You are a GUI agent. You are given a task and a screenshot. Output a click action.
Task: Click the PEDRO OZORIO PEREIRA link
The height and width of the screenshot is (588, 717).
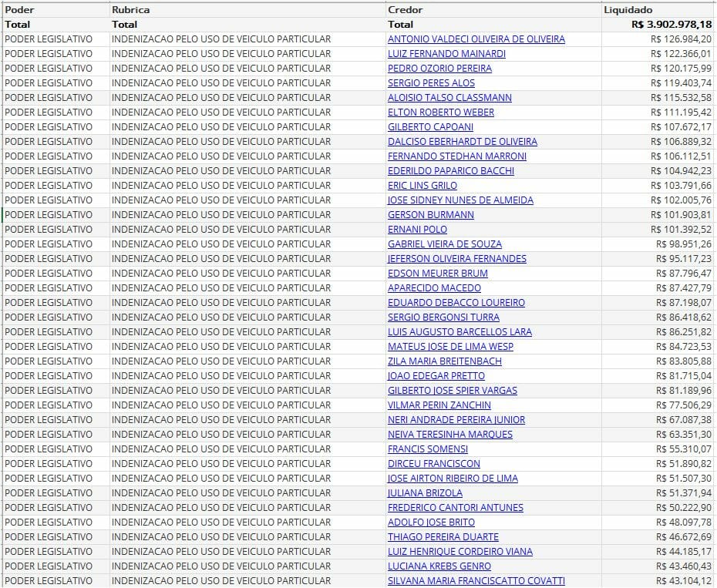click(439, 69)
